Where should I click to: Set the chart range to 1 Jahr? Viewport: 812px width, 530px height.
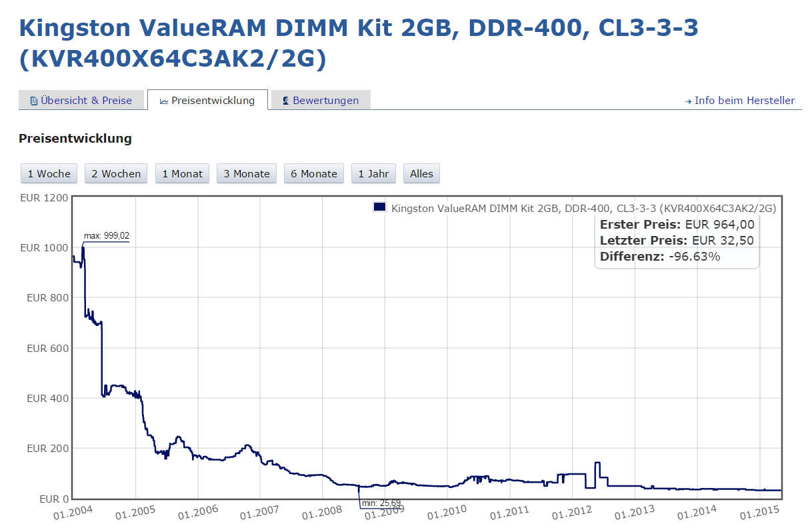pos(373,173)
